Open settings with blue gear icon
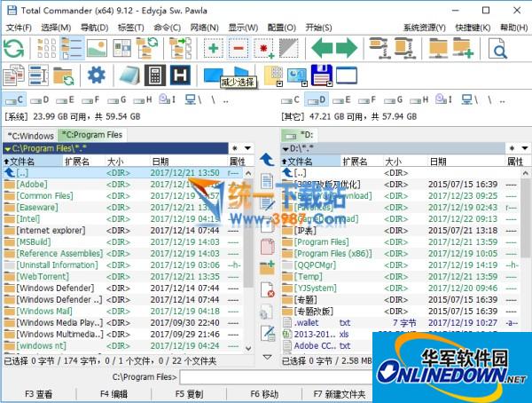Viewport: 532px width, 403px height. click(x=95, y=75)
